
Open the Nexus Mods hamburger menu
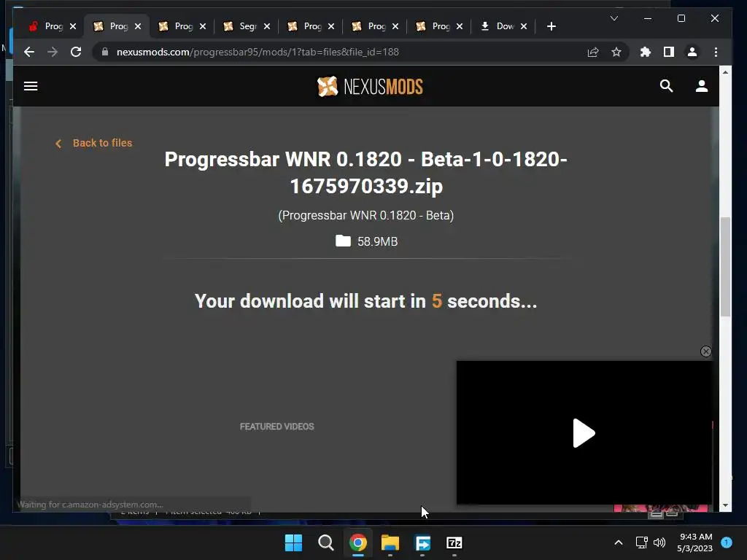click(x=31, y=86)
